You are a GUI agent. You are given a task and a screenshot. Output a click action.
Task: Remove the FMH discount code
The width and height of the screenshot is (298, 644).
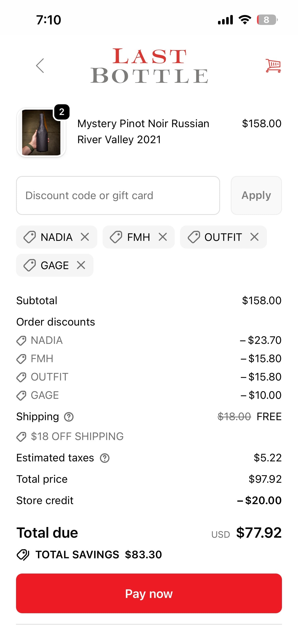click(163, 237)
